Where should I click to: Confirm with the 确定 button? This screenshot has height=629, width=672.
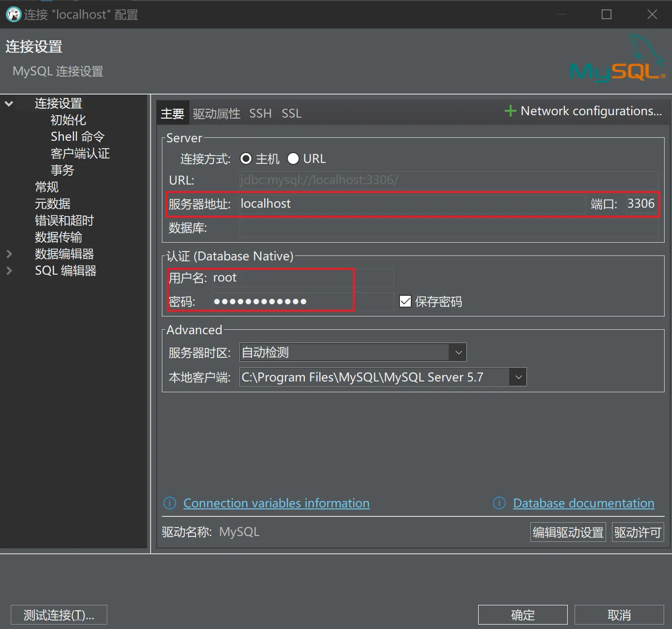[x=523, y=615]
